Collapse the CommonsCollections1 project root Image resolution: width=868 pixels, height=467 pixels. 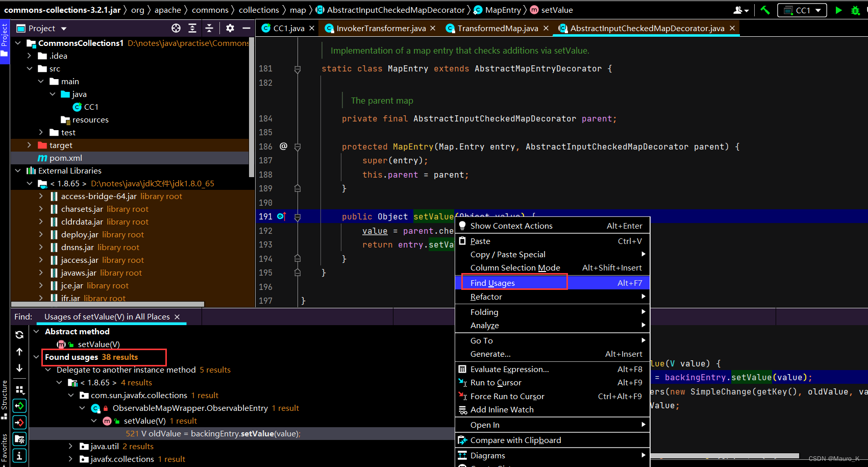click(x=18, y=43)
